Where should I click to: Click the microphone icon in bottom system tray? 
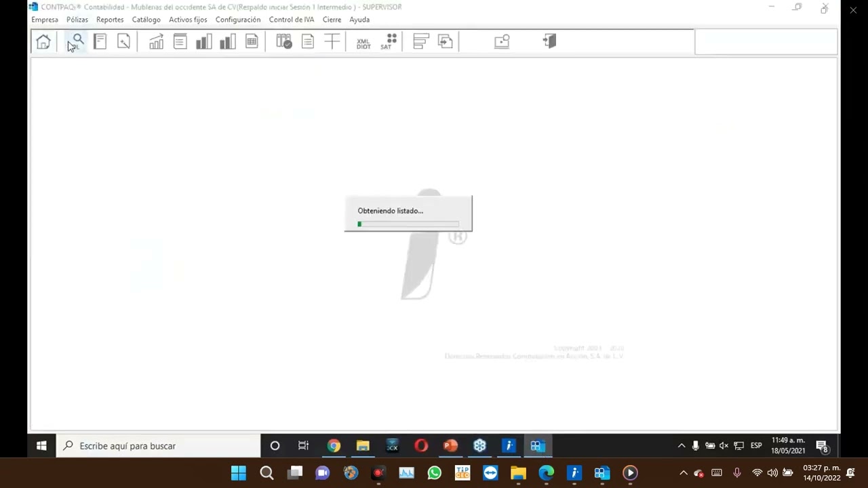click(737, 473)
